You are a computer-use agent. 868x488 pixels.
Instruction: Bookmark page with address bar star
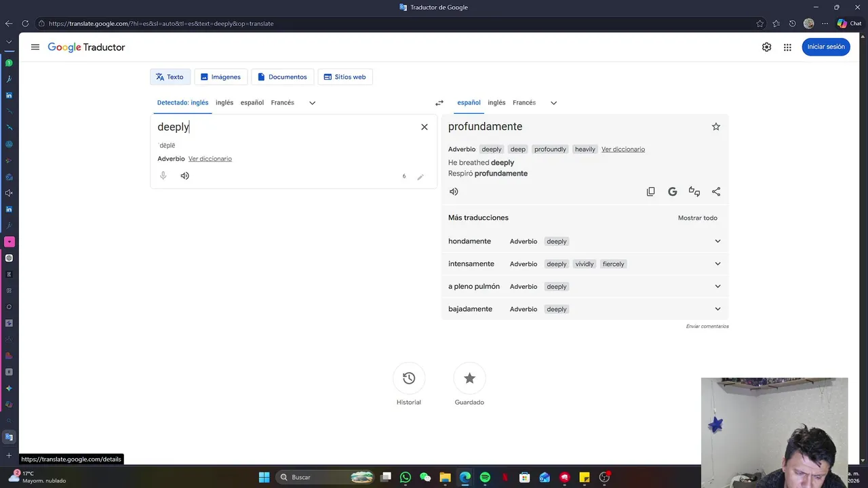(760, 24)
